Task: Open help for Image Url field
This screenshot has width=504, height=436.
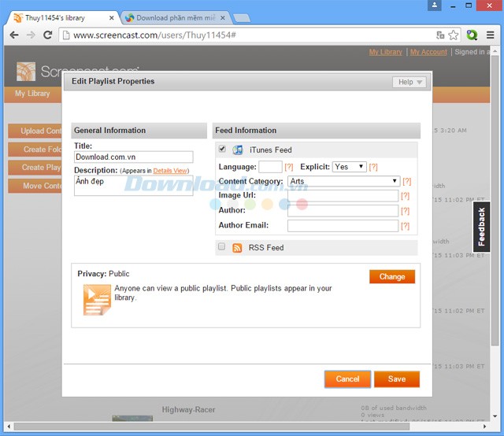Action: pyautogui.click(x=405, y=196)
